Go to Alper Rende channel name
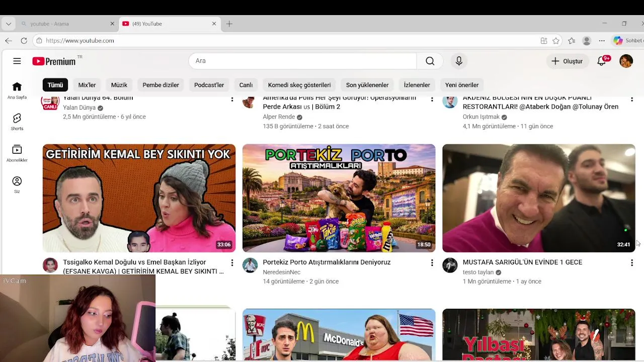Screen dimensions: 644x362 [x=279, y=117]
